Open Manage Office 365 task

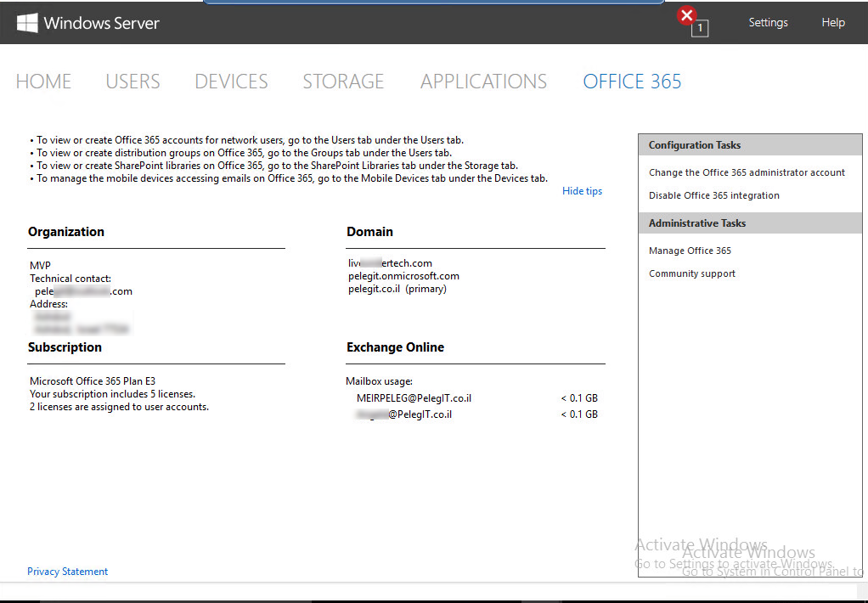tap(690, 251)
